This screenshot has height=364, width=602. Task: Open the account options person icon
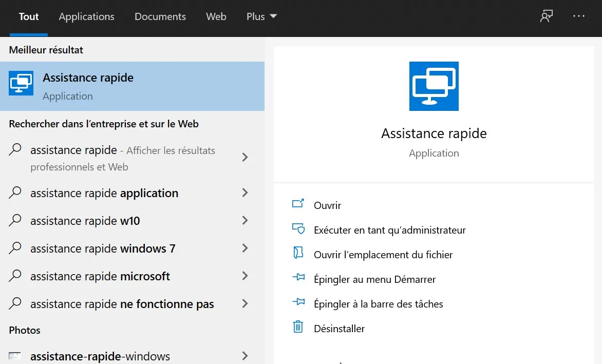pos(546,16)
